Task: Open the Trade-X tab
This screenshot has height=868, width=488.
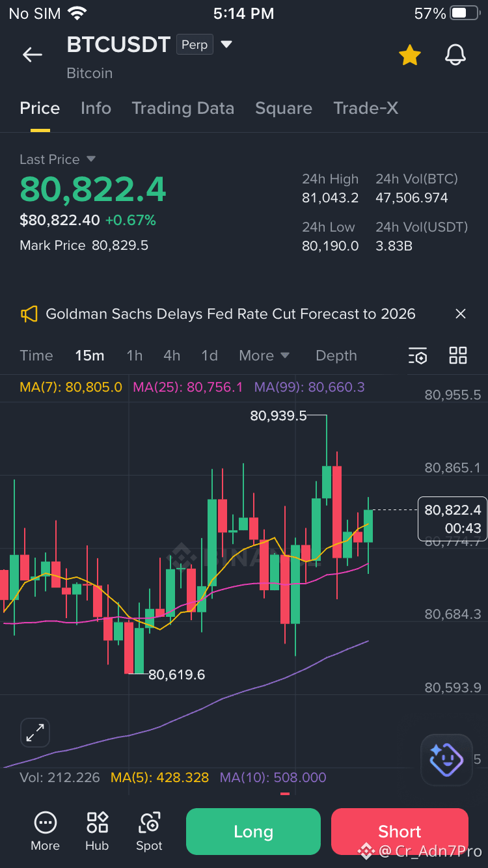Action: [366, 108]
